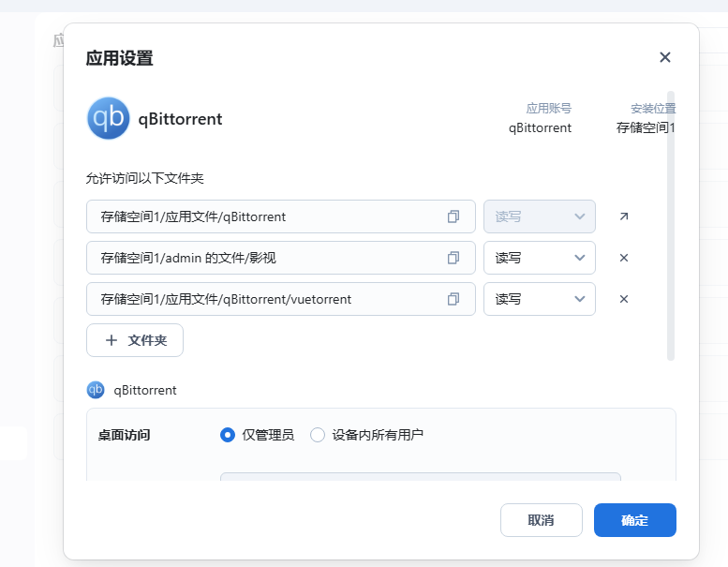Click the large qBittorrent app logo
728x567 pixels.
point(108,118)
